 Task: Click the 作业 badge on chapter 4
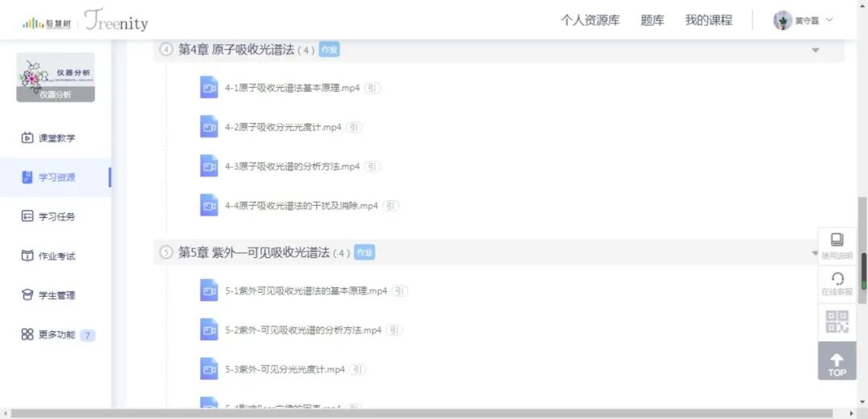pos(330,50)
